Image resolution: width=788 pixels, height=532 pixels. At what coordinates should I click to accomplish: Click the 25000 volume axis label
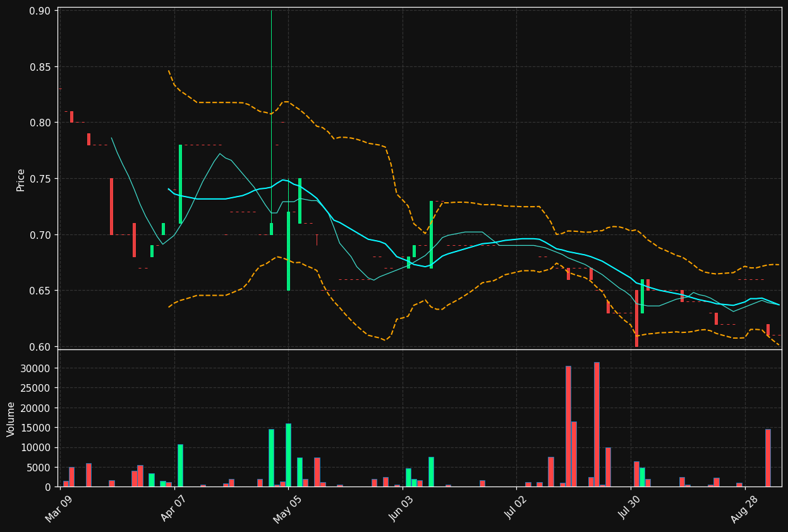tap(38, 388)
